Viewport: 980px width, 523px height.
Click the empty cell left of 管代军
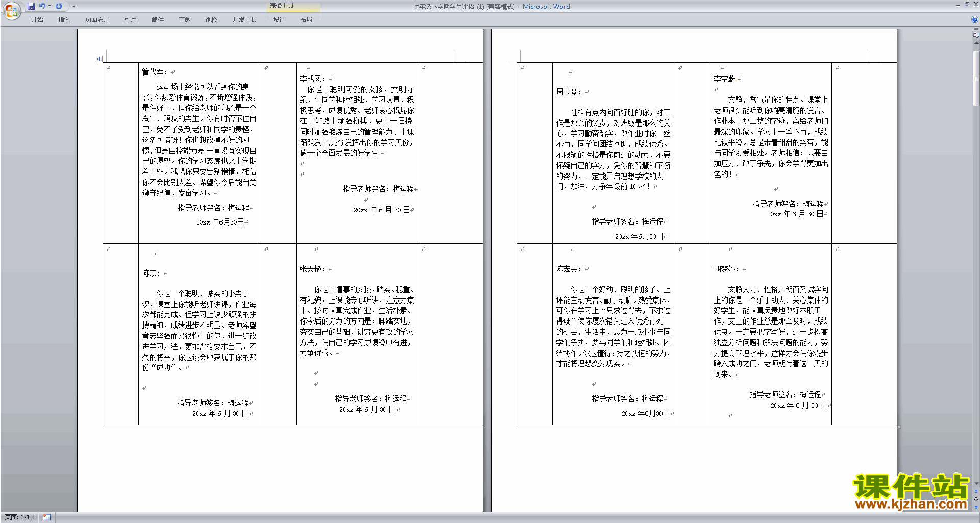(120, 153)
